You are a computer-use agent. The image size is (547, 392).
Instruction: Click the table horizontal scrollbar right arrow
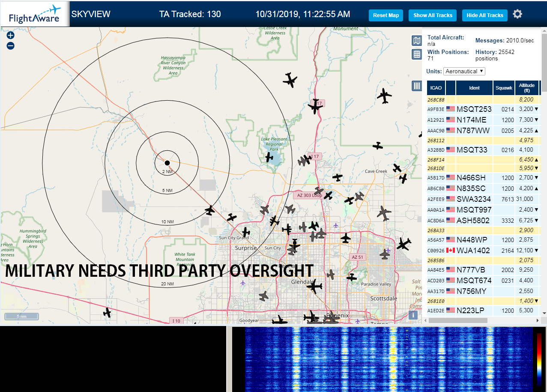point(538,320)
